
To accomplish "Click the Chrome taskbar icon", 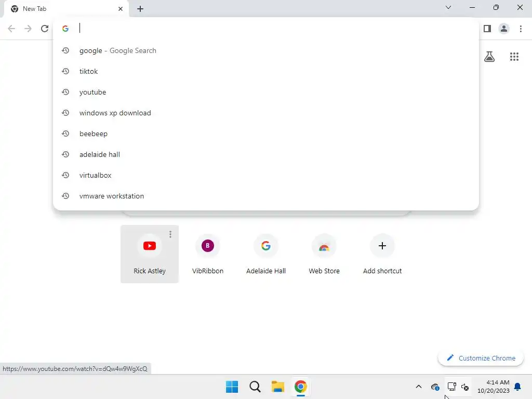I will pyautogui.click(x=301, y=387).
